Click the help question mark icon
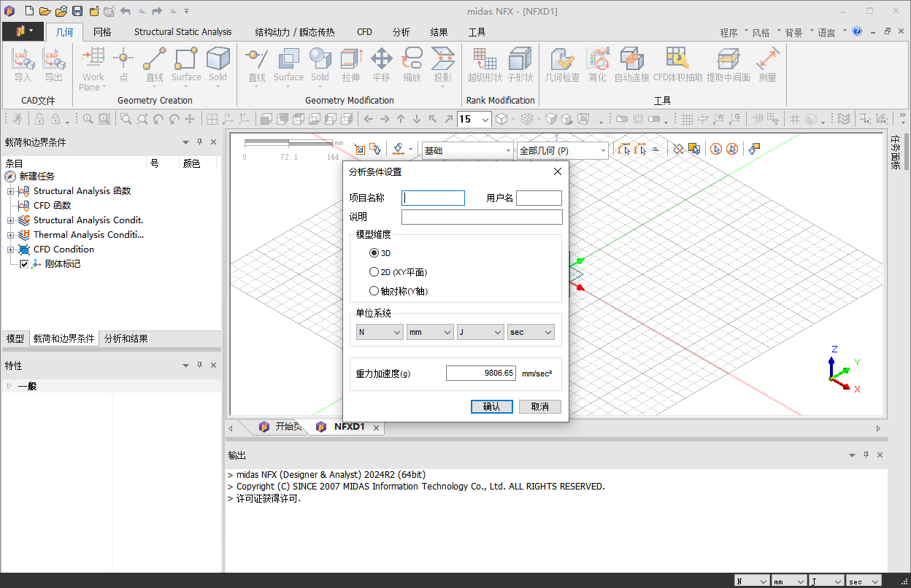This screenshot has width=911, height=588. click(x=857, y=31)
